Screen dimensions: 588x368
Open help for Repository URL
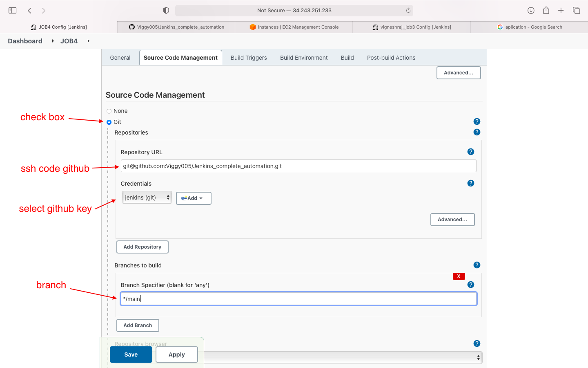point(471,152)
